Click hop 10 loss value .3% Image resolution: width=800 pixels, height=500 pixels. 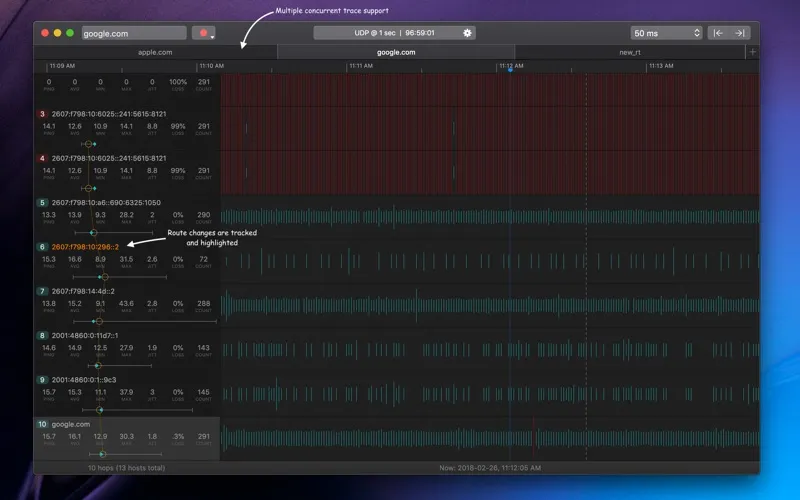178,437
